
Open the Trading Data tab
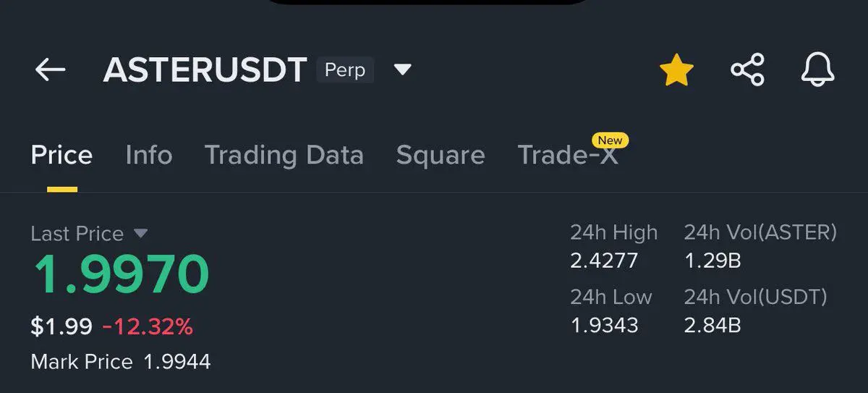pyautogui.click(x=284, y=155)
